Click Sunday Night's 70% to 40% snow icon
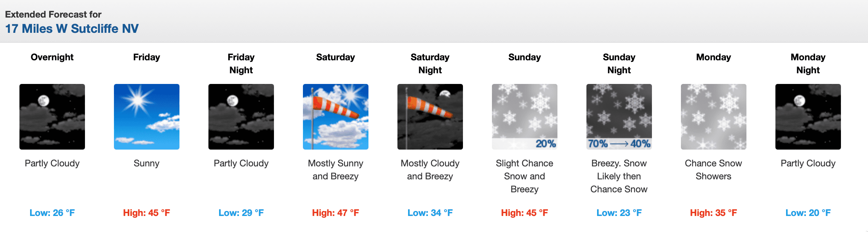The width and height of the screenshot is (868, 232). tap(619, 117)
